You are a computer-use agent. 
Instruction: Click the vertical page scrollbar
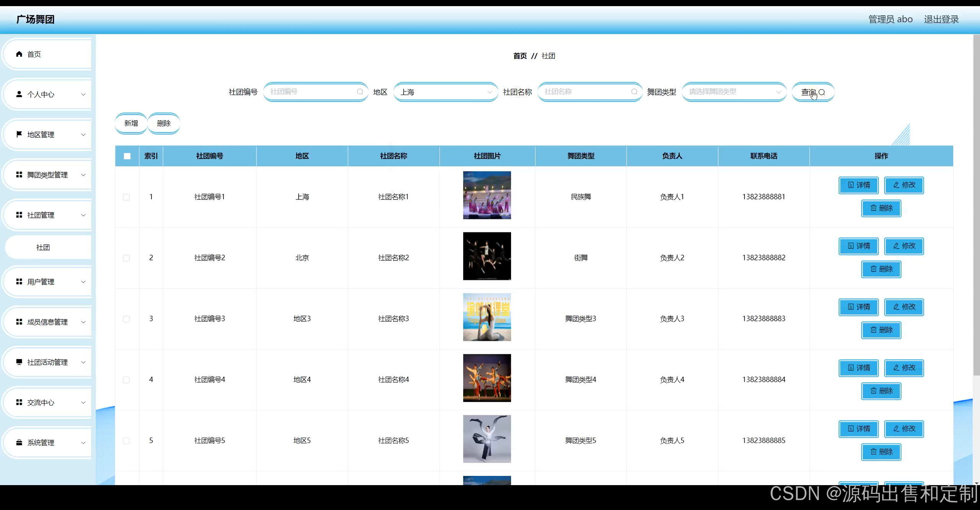[976, 207]
